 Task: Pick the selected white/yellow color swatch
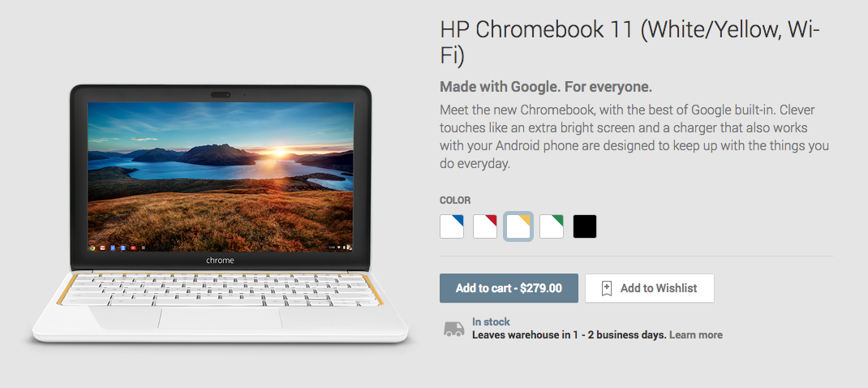click(x=518, y=226)
